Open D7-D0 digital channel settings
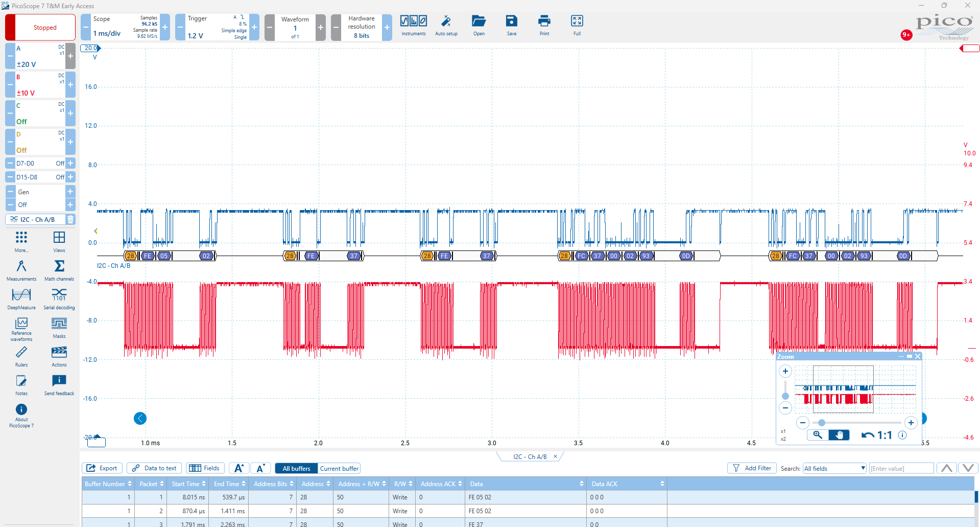 40,163
